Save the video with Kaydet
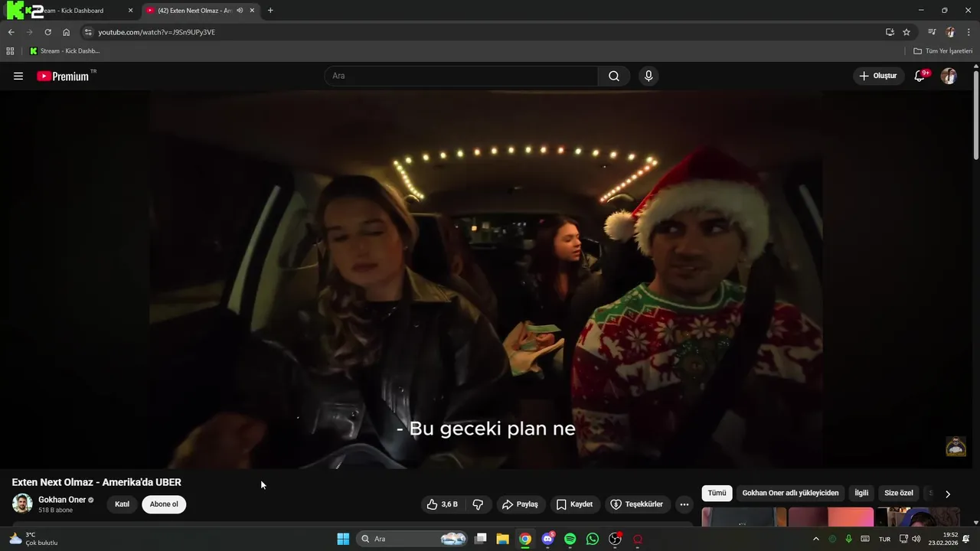The image size is (980, 551). tap(574, 504)
